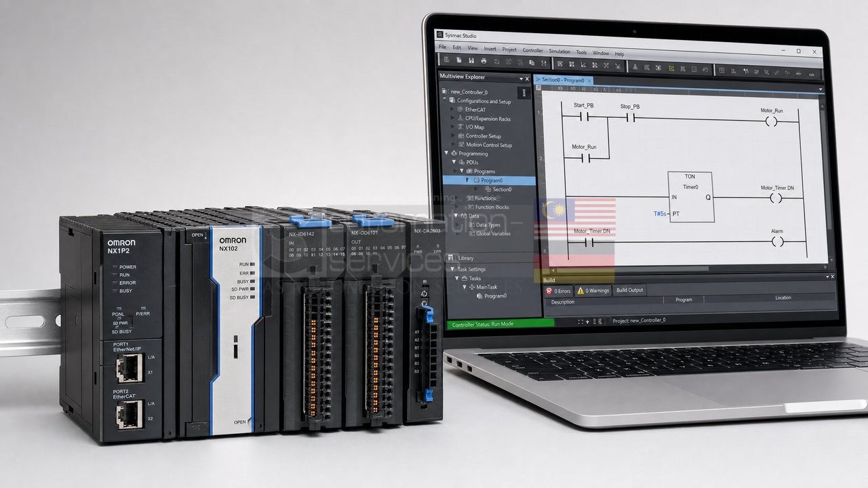Click the Redo arrow icon in toolbar

click(509, 62)
